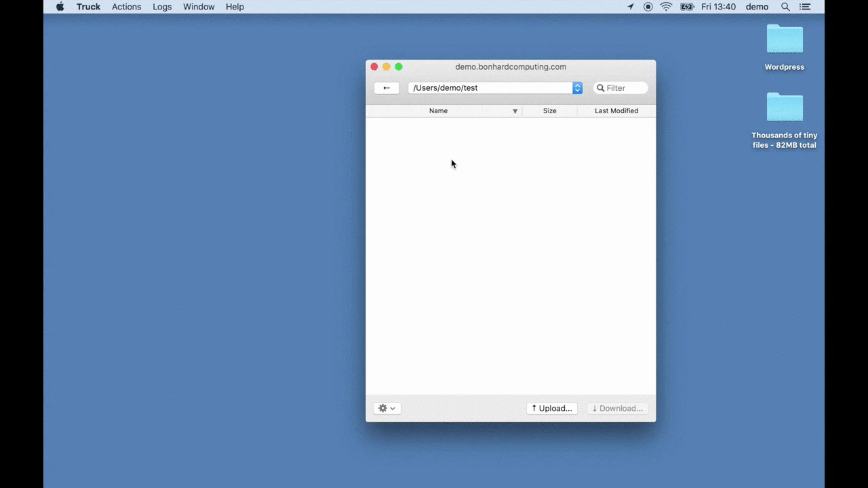Open the Wi-Fi status menu
This screenshot has height=488, width=868.
click(667, 7)
